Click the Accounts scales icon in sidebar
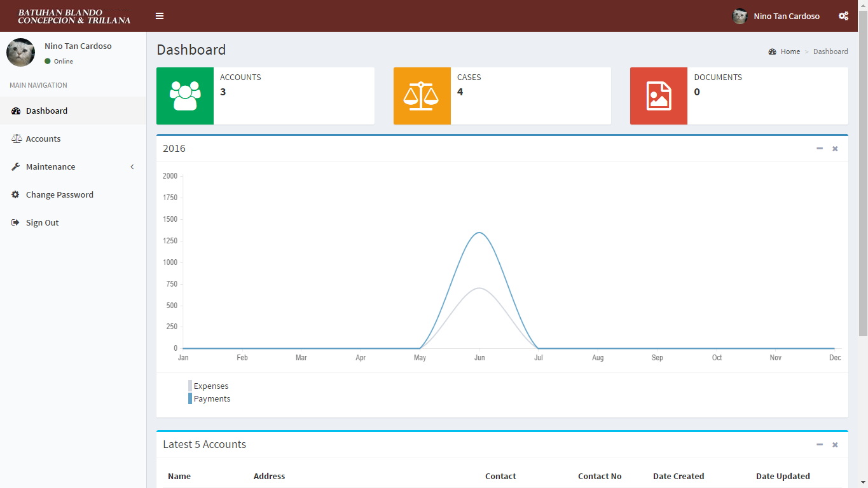Screen dimensions: 868x488 pyautogui.click(x=17, y=139)
